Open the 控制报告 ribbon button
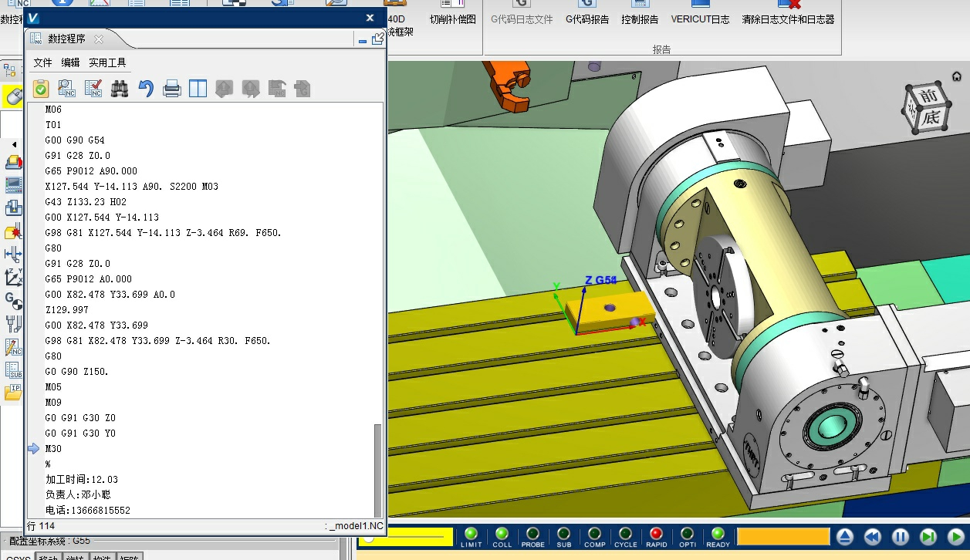The width and height of the screenshot is (970, 560). 640,14
